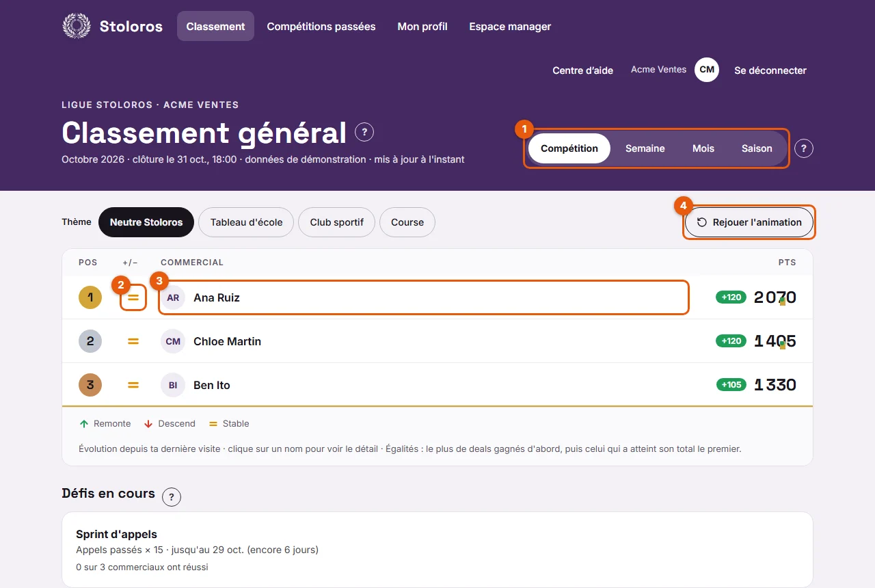The height and width of the screenshot is (588, 875).
Task: Click '0 sur 3 commerciaux ont réussi' text
Action: pyautogui.click(x=142, y=567)
